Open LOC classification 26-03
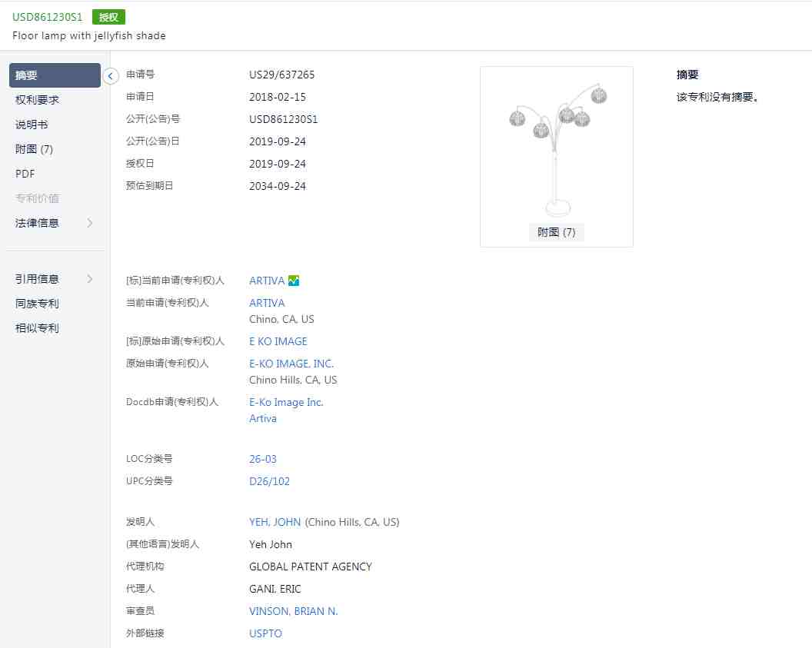Image resolution: width=812 pixels, height=648 pixels. [263, 459]
